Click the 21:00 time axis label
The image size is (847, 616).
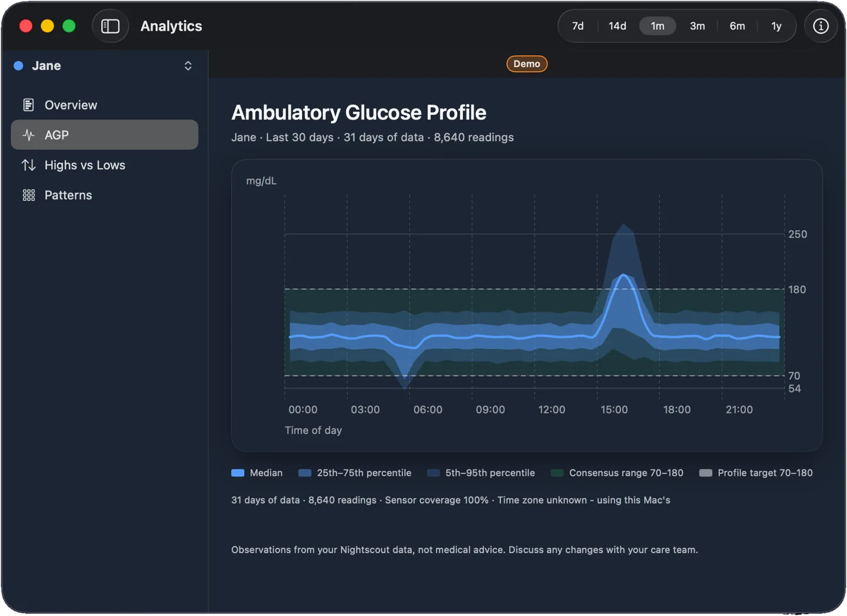pos(739,409)
